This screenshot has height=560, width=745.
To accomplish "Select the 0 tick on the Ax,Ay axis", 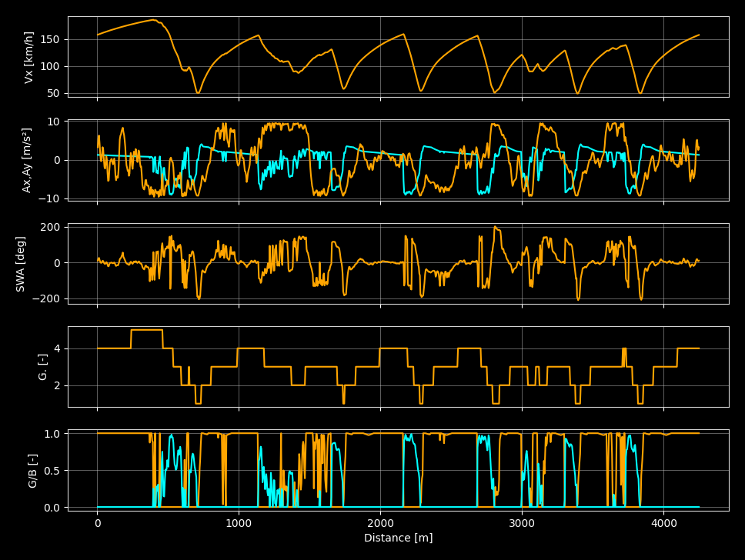I will point(57,161).
